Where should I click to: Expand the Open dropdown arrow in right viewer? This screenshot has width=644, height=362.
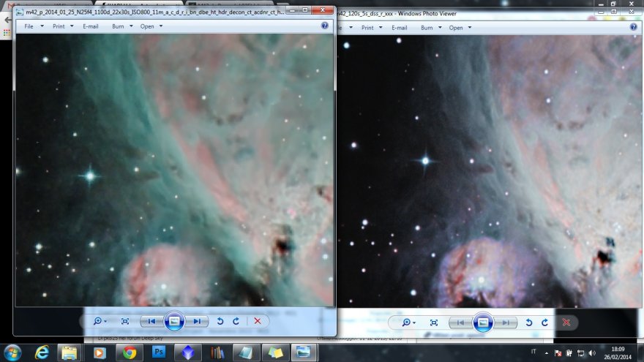[x=470, y=28]
